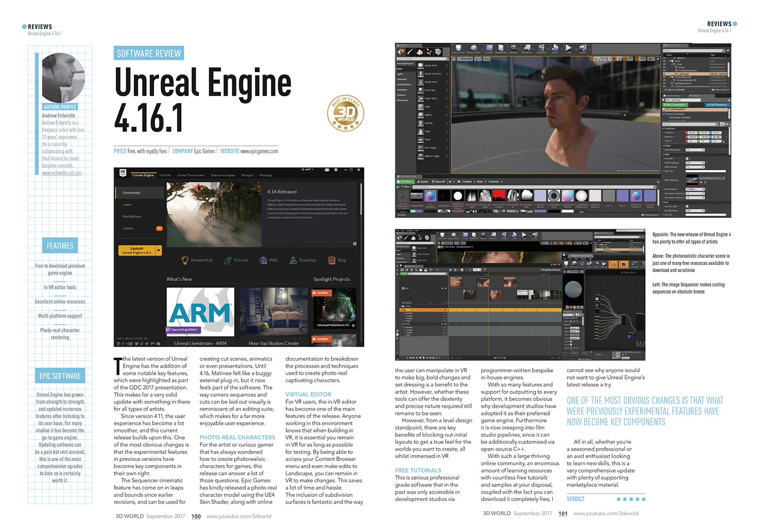Click Show button in upper editor viewport
This screenshot has width=760, height=532.
pos(486,59)
